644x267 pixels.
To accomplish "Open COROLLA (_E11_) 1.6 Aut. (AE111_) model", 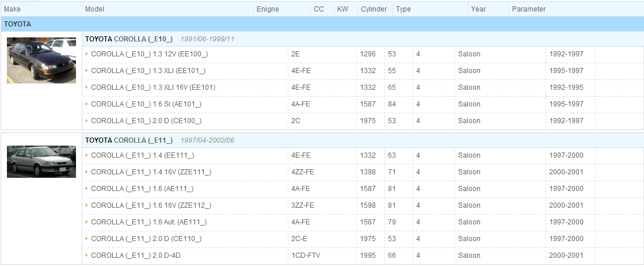I will 149,222.
